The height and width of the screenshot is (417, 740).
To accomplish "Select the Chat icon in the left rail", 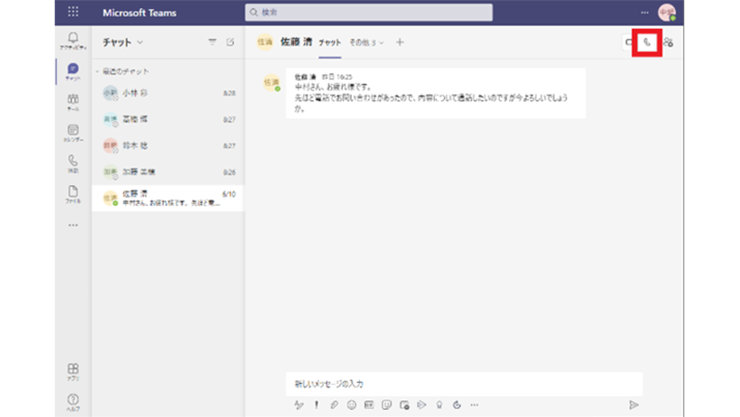I will coord(73,71).
